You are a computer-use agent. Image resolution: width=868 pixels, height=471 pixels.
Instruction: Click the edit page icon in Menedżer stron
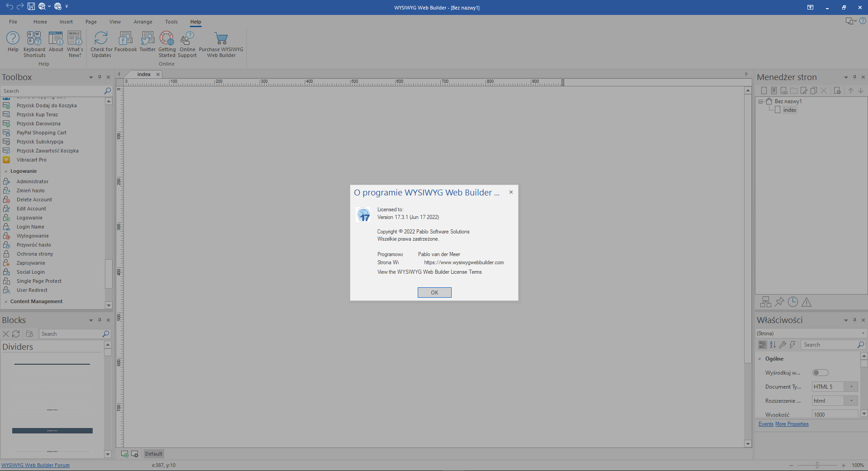click(x=804, y=90)
